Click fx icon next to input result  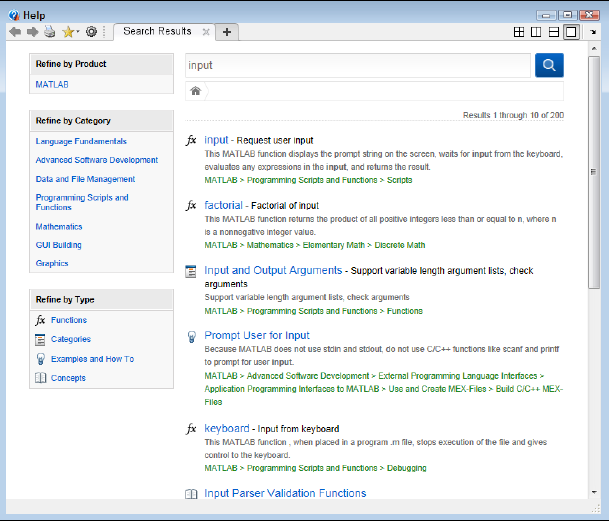pyautogui.click(x=191, y=140)
